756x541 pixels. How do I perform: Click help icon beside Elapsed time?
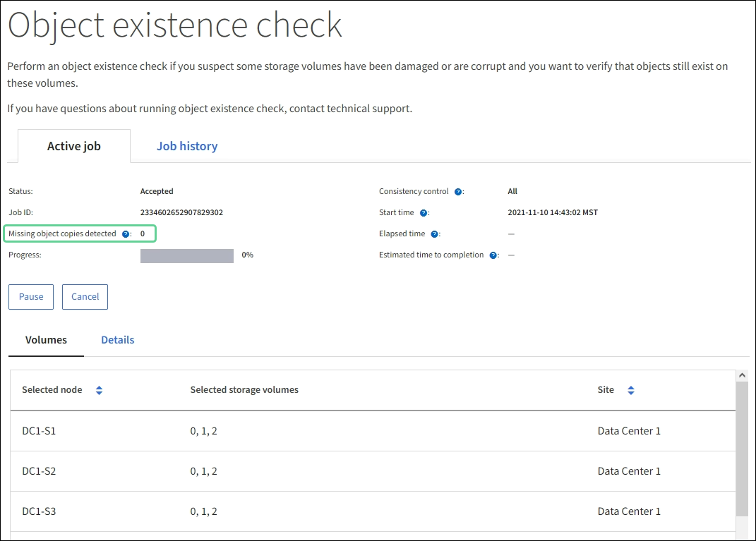[x=435, y=233]
